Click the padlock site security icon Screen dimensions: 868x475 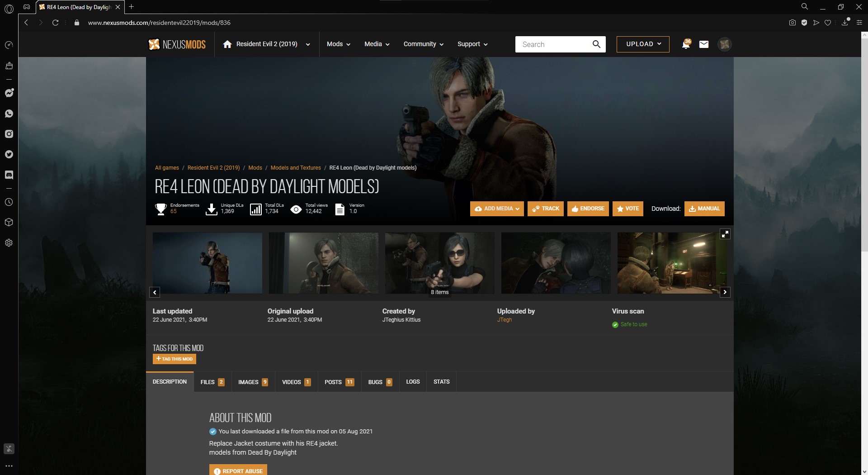pos(77,23)
